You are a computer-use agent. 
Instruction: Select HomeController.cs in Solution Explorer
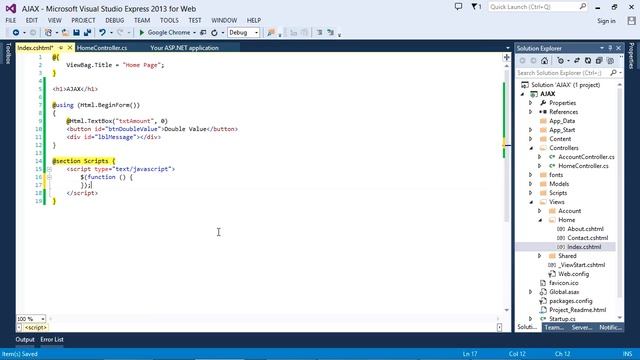tap(583, 166)
